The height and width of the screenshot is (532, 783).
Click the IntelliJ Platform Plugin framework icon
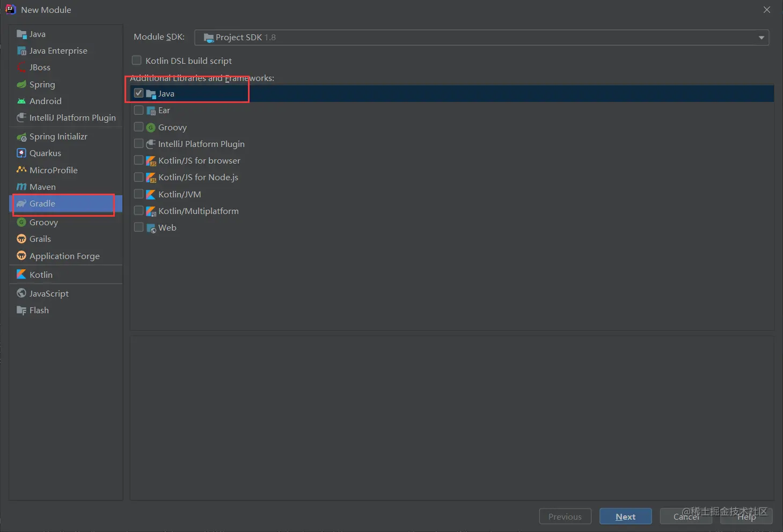tap(151, 144)
